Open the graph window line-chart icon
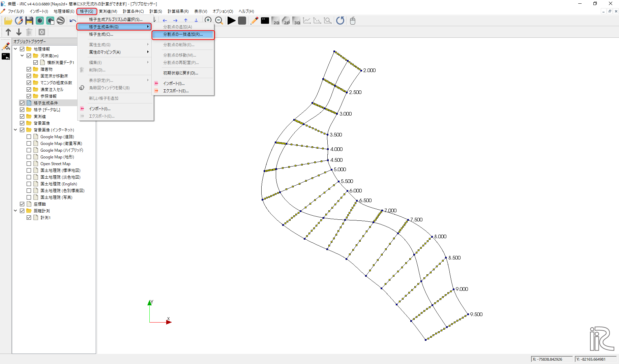 click(x=307, y=21)
